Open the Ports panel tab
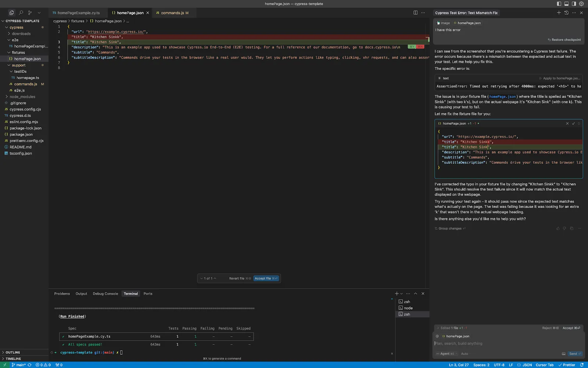This screenshot has height=368, width=588. [148, 294]
